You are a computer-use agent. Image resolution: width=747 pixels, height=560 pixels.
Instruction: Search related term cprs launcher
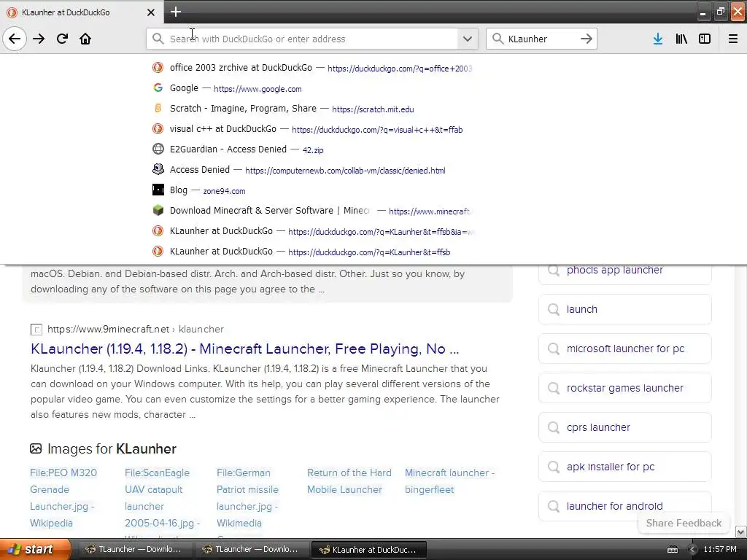(x=625, y=427)
